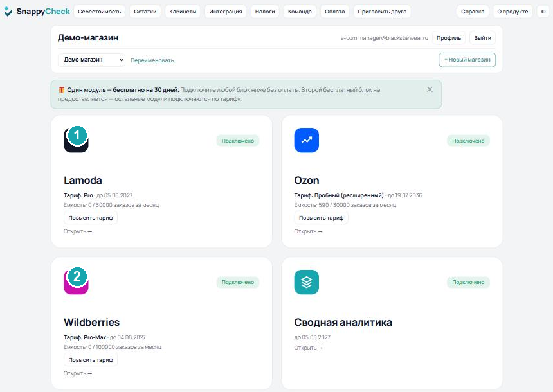
Task: Click the Lamoda module icon
Action: (x=76, y=140)
